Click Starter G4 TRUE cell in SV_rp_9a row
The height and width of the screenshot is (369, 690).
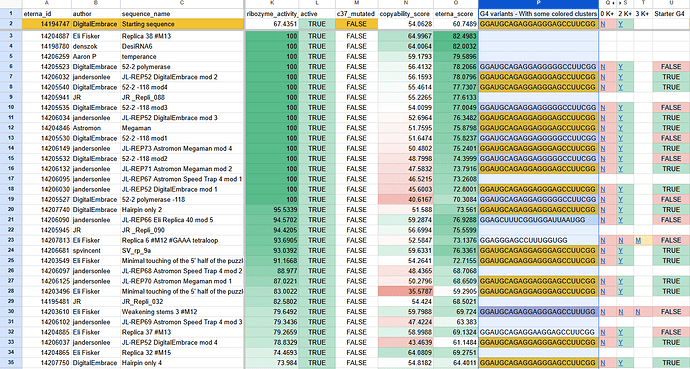pos(671,251)
